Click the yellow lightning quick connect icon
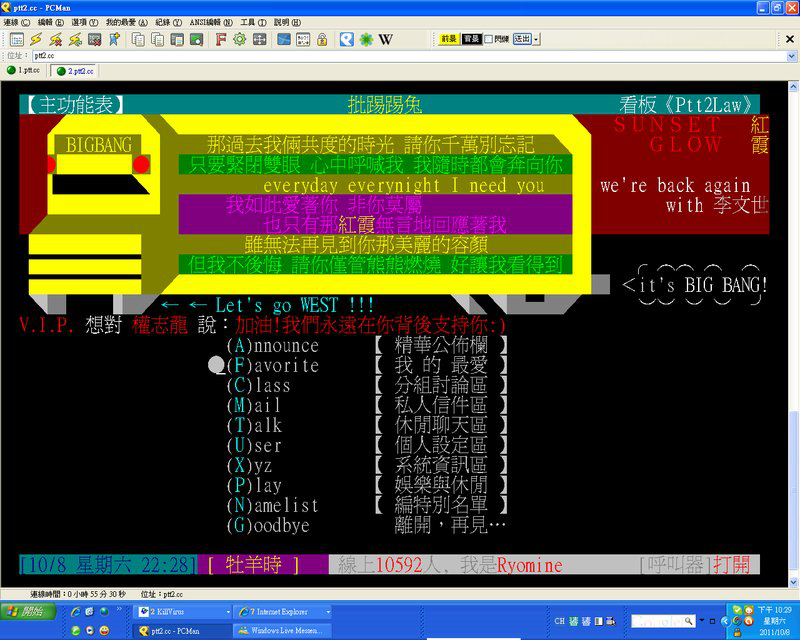The image size is (800, 640). (x=35, y=40)
